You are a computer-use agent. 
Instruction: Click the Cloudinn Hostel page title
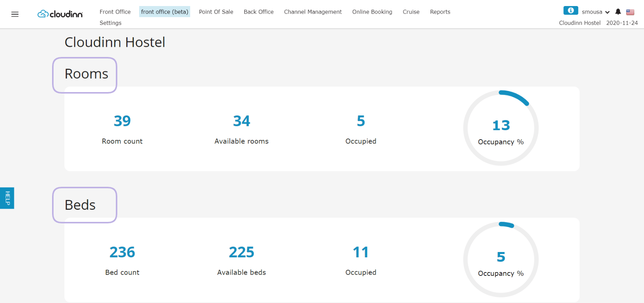point(115,42)
